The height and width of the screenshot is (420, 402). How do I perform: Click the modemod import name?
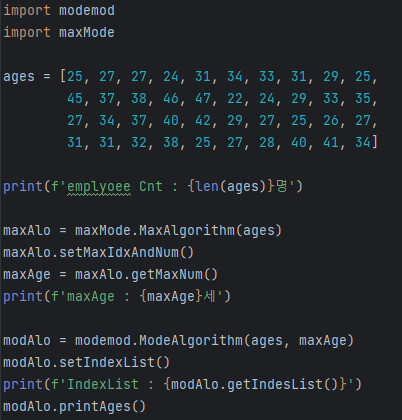(87, 11)
